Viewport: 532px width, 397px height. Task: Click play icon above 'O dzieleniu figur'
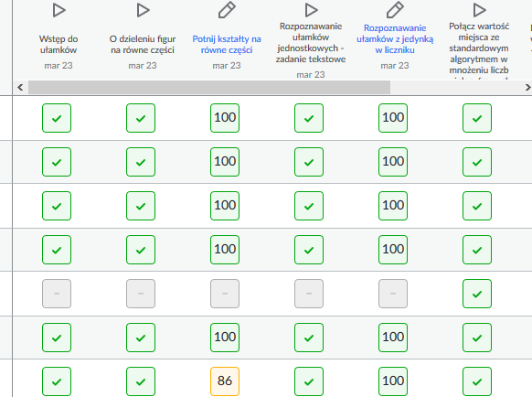click(143, 10)
